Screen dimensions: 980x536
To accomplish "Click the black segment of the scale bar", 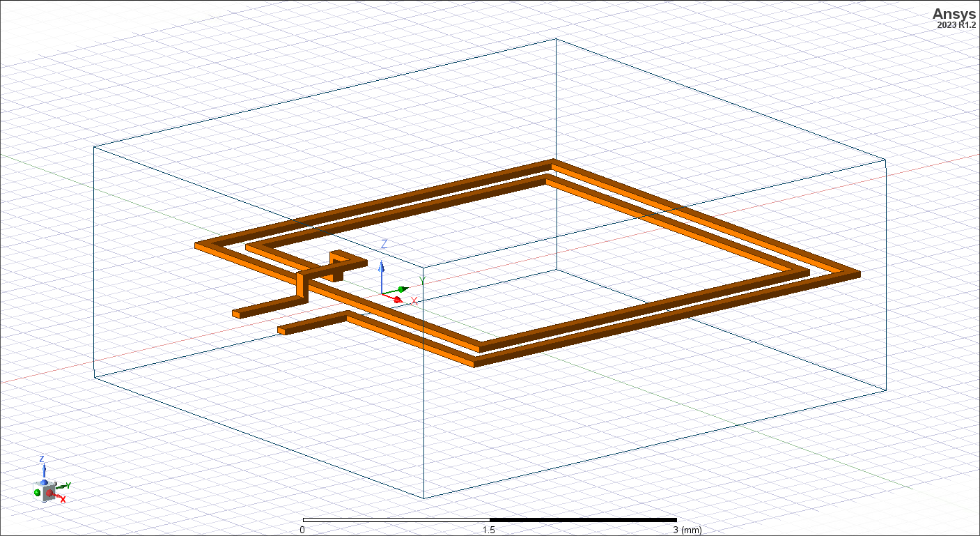I will click(583, 520).
